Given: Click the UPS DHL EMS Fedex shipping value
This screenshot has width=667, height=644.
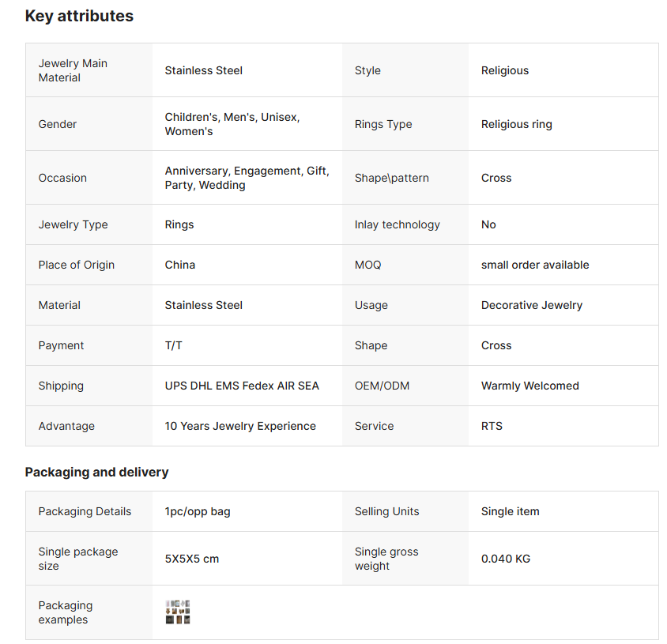Looking at the screenshot, I should point(242,386).
